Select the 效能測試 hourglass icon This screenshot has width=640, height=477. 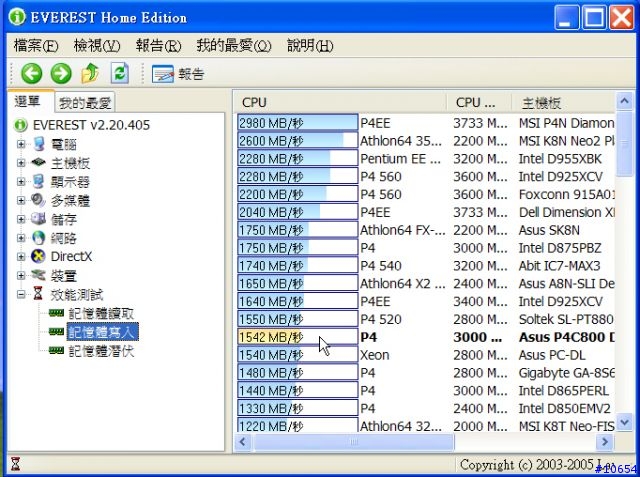[x=38, y=293]
